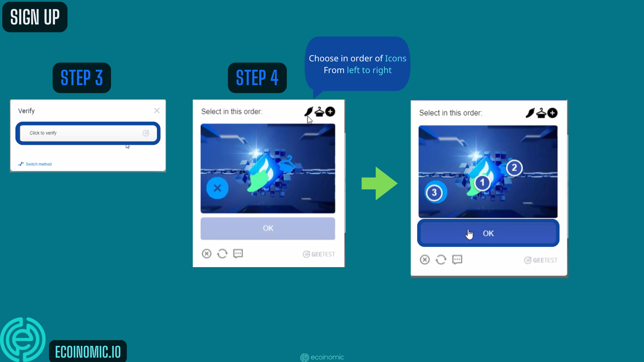Click the hanger icon in CAPTCHA header
This screenshot has height=362, width=644.
[319, 112]
